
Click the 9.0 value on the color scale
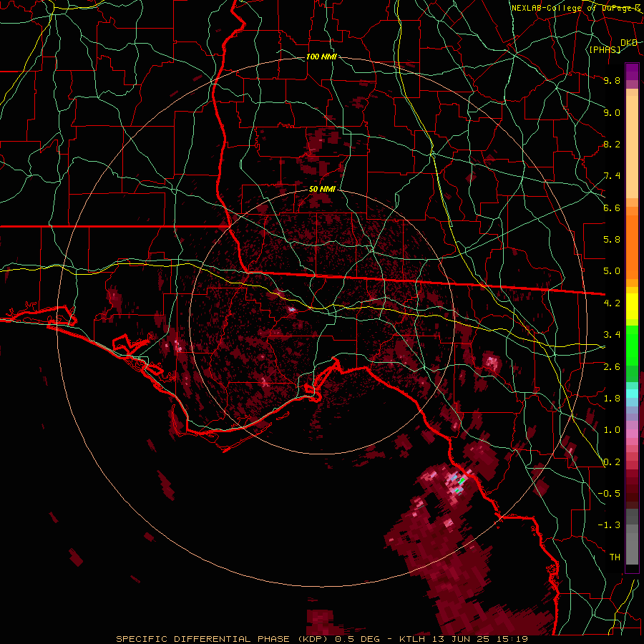(612, 112)
